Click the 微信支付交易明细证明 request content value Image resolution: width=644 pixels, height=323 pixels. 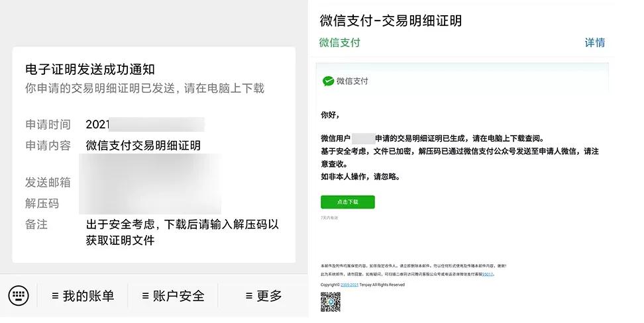(143, 146)
